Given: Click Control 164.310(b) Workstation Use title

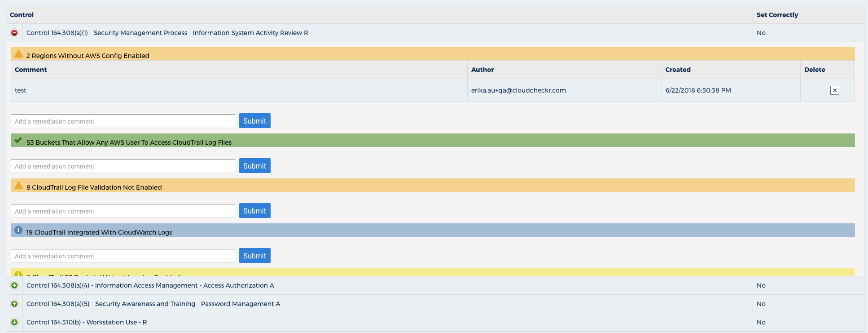Looking at the screenshot, I should [87, 322].
